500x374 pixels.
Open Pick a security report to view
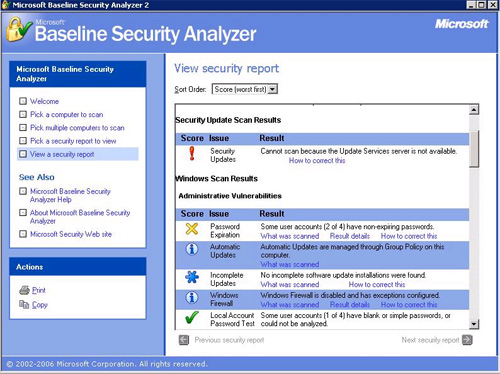tap(73, 141)
